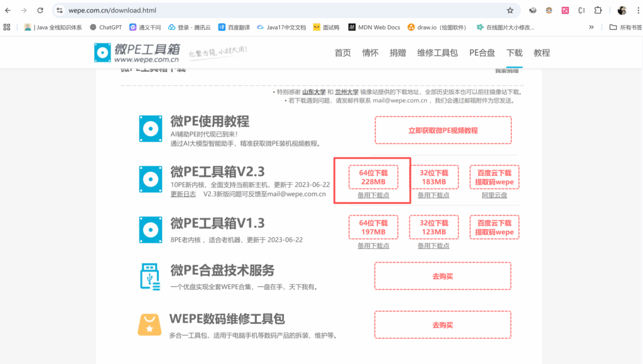Click the USB drive icon beside 微PE合盘技术服务
Viewport: 643px width, 364px height.
pos(149,276)
